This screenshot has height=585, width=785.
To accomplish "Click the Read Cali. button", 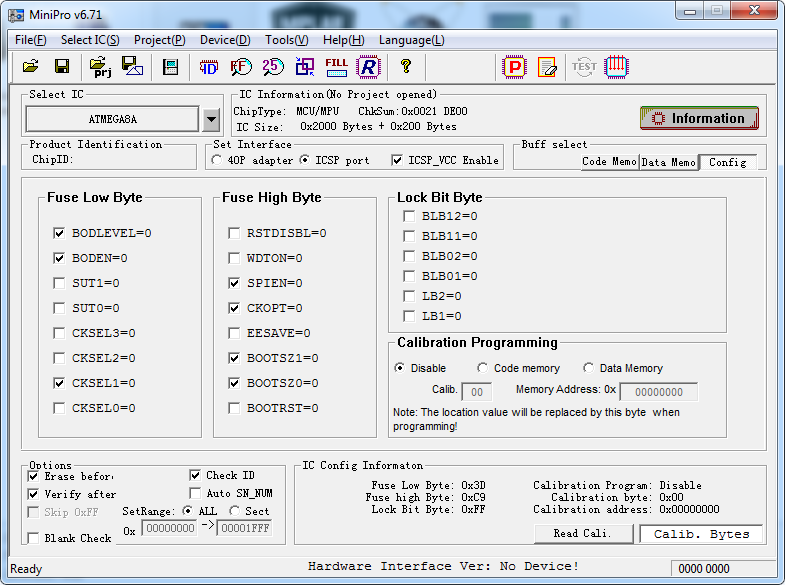I will [x=583, y=533].
